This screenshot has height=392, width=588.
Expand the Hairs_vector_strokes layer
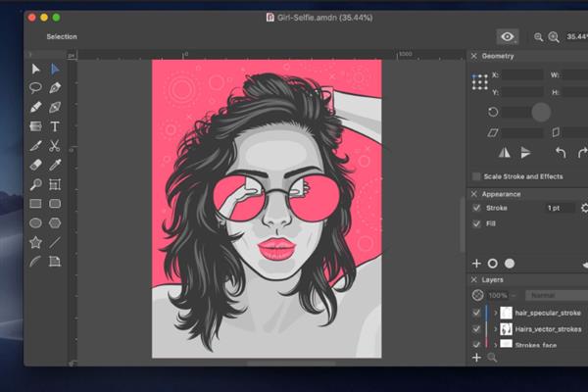[495, 329]
